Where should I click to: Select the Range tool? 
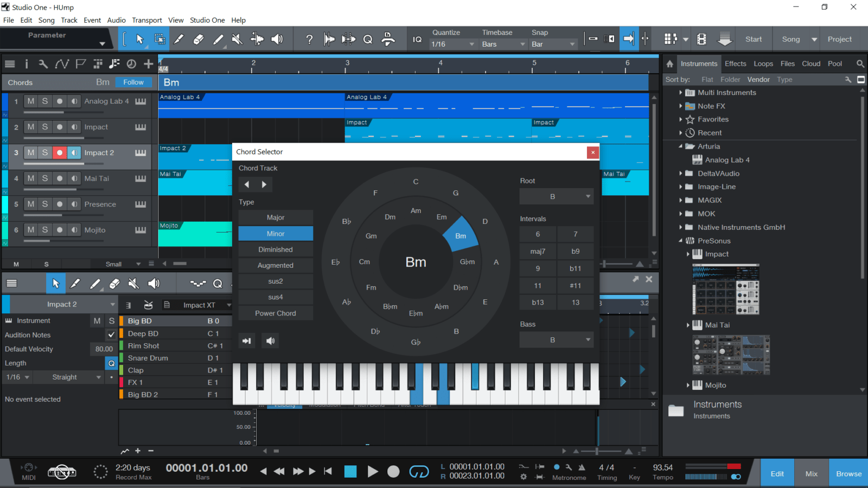pos(159,39)
